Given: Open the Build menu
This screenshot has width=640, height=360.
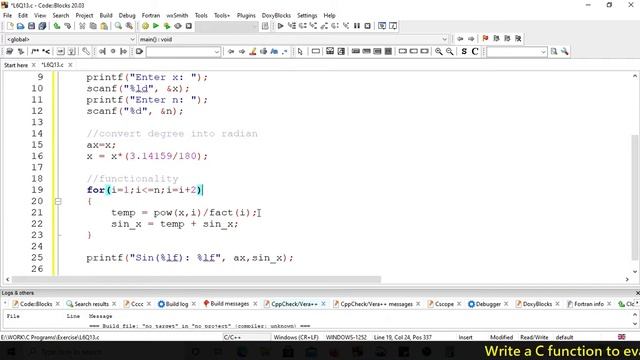Looking at the screenshot, I should (x=106, y=16).
